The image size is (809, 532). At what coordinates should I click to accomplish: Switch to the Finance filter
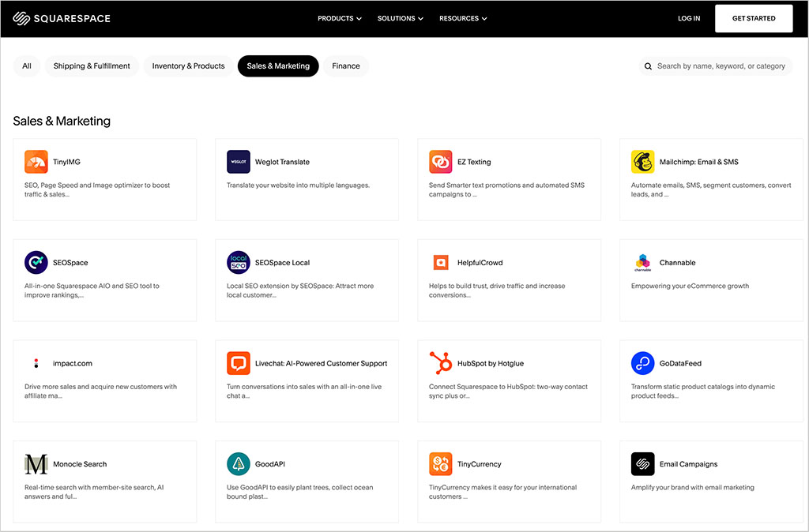pos(346,66)
